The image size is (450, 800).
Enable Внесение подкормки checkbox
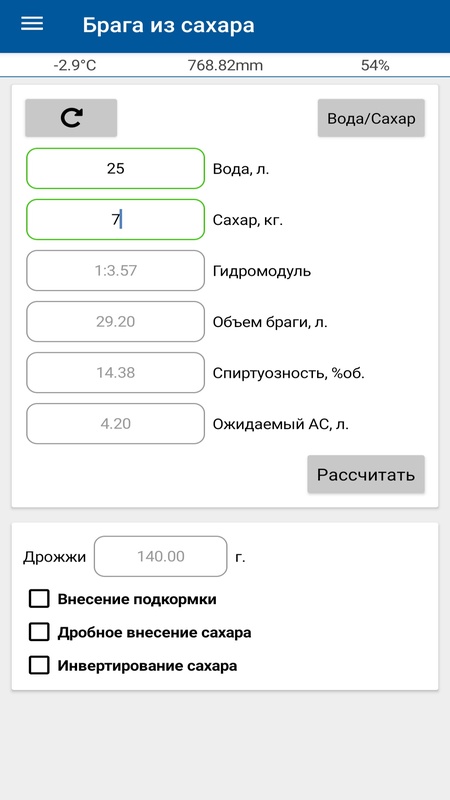39,599
